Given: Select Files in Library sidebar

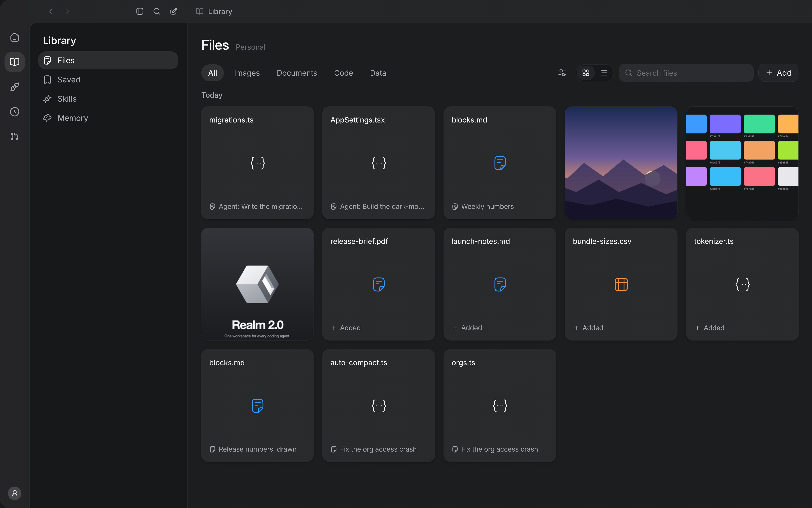Looking at the screenshot, I should (108, 60).
